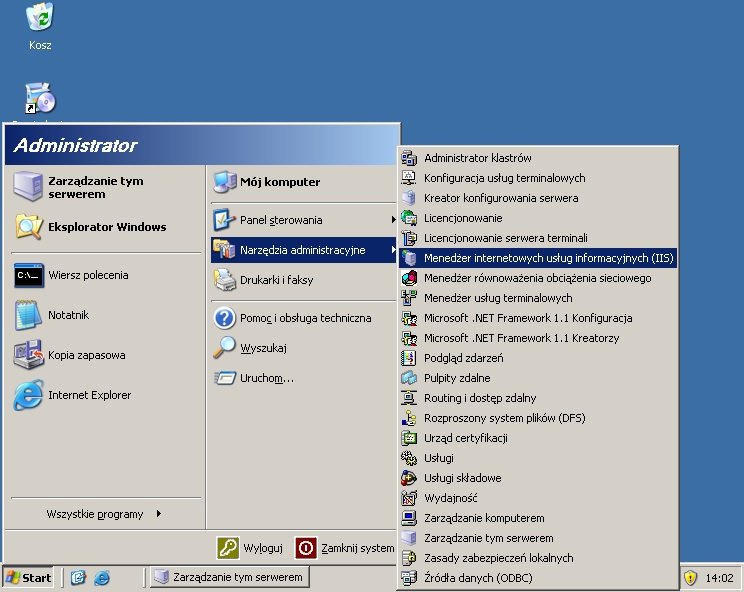
Task: Open Mój komputer from Start menu
Action: 303,182
